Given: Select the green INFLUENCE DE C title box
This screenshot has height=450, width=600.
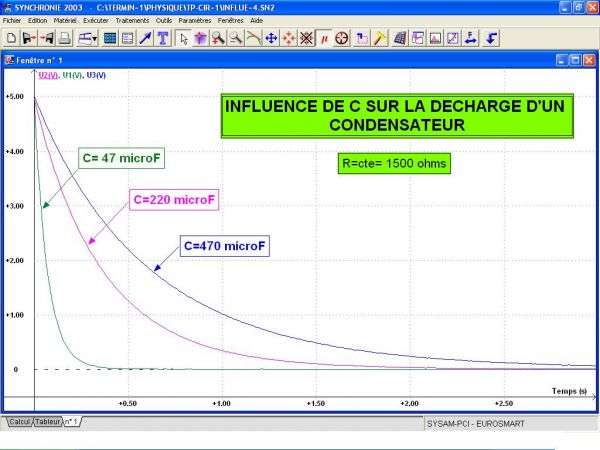Looking at the screenshot, I should point(397,116).
